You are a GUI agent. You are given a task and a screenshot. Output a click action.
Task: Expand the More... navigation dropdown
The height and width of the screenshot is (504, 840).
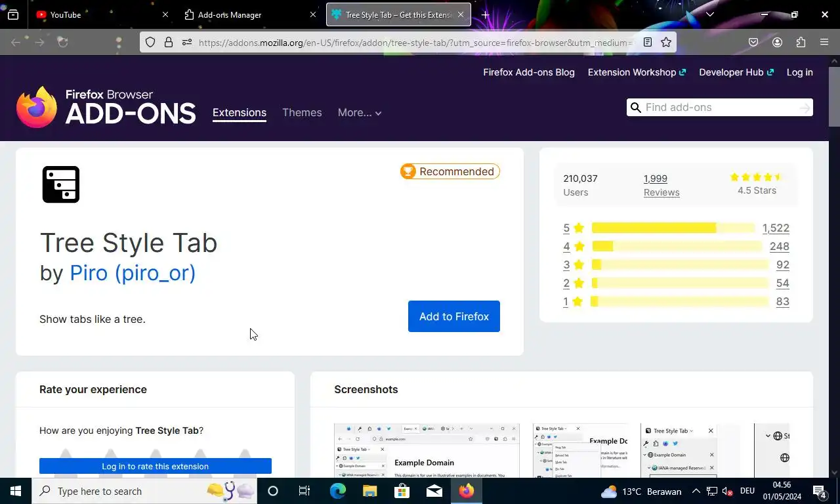[x=360, y=112]
